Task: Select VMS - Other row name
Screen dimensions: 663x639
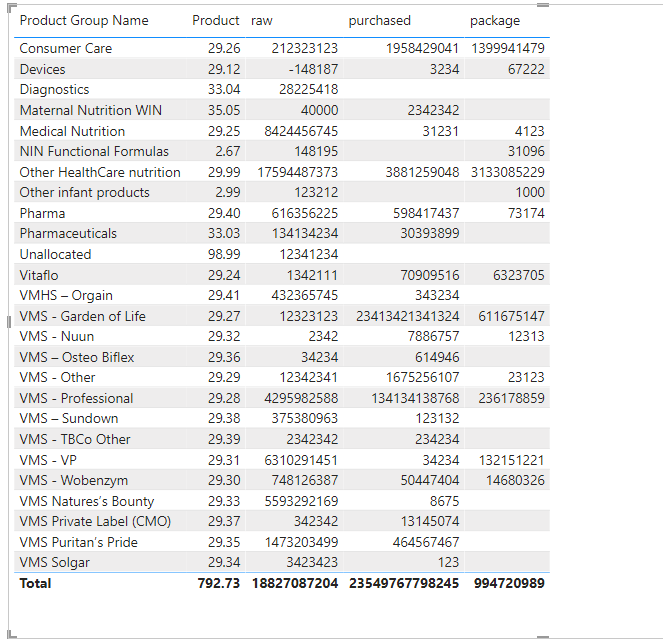Action: point(57,377)
